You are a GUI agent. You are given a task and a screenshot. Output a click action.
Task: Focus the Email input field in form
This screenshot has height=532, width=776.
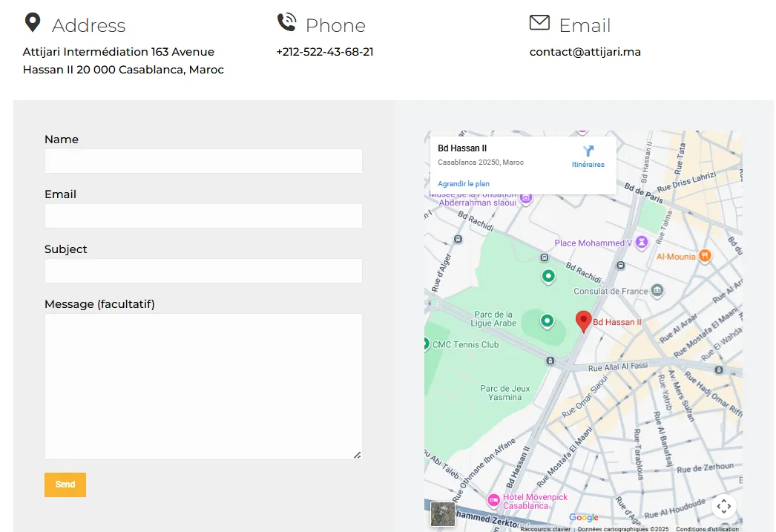[x=203, y=216]
